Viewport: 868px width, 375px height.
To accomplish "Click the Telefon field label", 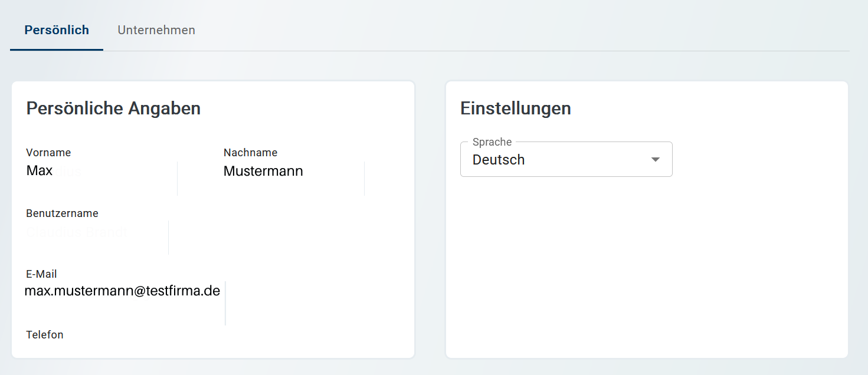I will [45, 335].
